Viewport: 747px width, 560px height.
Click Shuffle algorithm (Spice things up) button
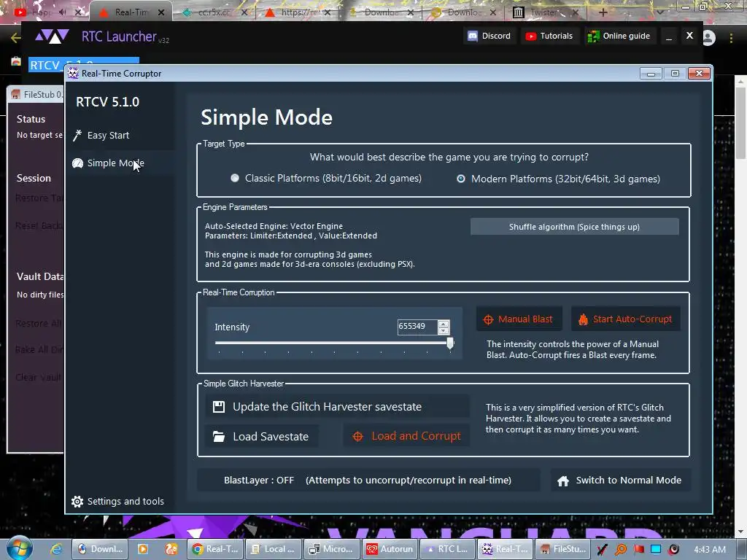574,227
